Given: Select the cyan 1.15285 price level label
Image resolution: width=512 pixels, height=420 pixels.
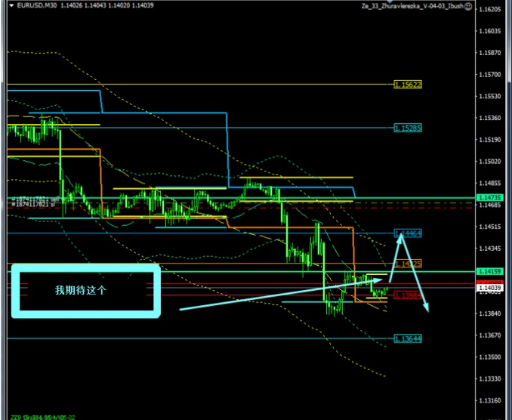Looking at the screenshot, I should pos(409,128).
